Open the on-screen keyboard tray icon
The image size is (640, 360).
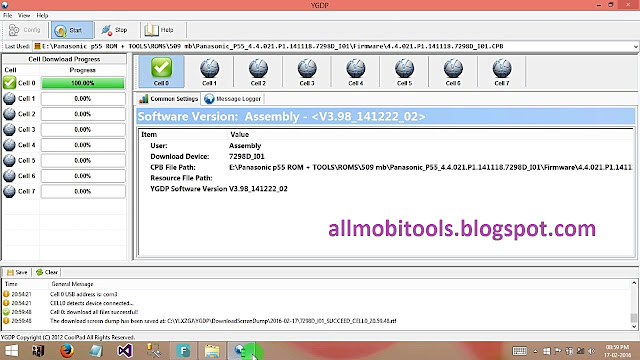click(x=520, y=351)
